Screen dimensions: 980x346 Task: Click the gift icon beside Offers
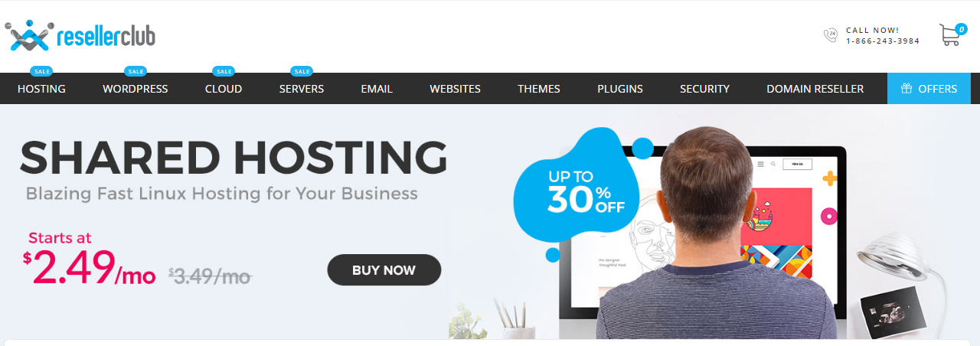(906, 89)
